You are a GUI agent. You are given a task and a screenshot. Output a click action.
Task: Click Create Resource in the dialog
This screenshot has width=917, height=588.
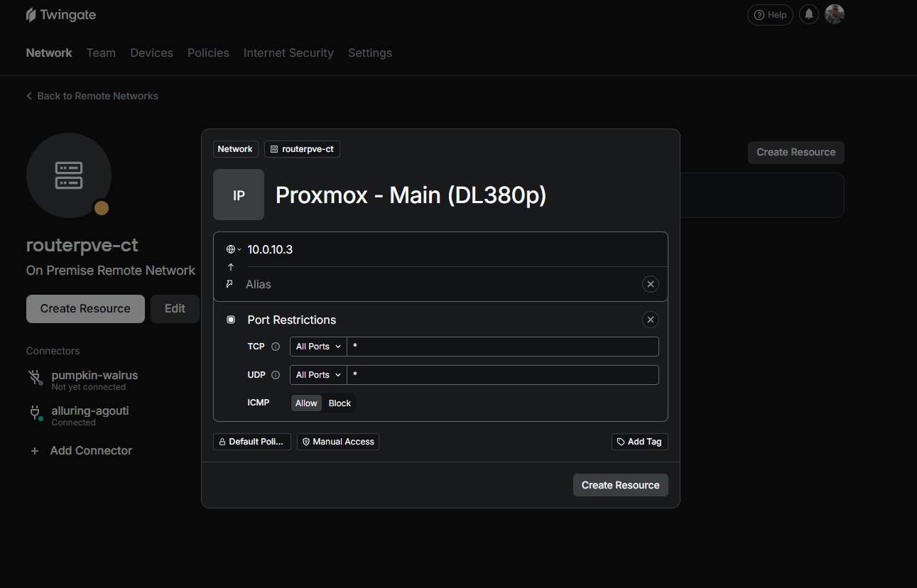pos(620,485)
